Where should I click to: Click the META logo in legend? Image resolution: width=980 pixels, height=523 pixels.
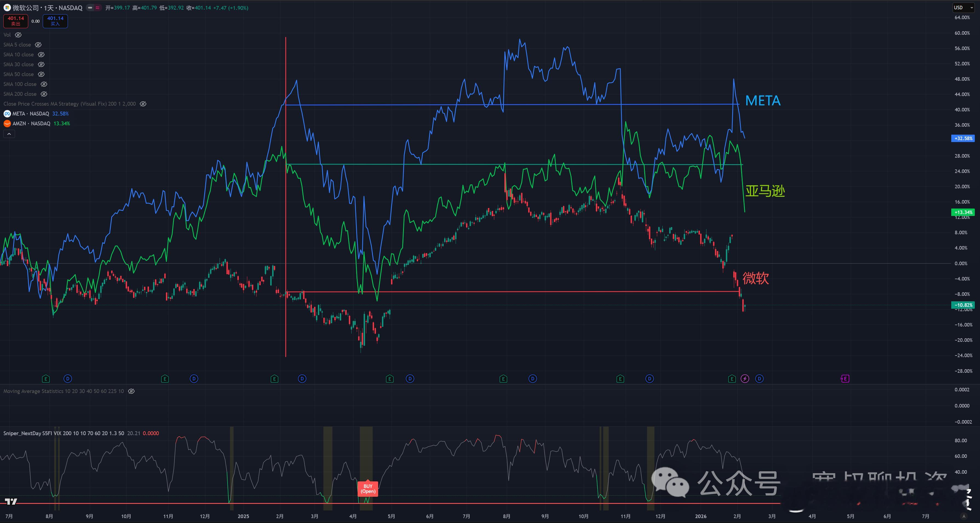[x=7, y=114]
